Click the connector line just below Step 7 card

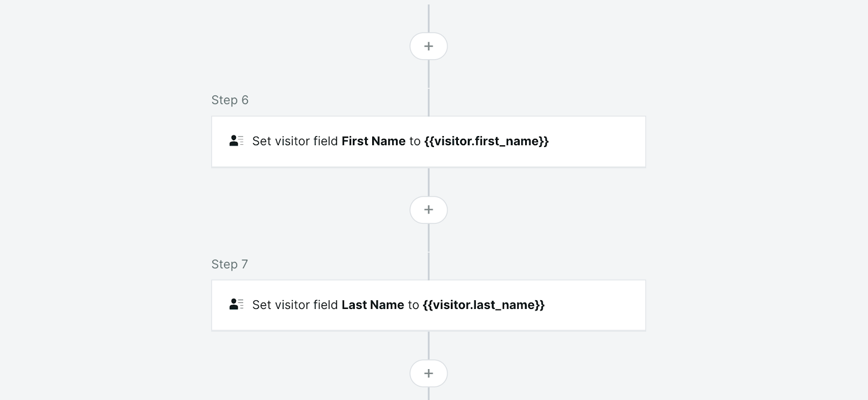pyautogui.click(x=429, y=344)
